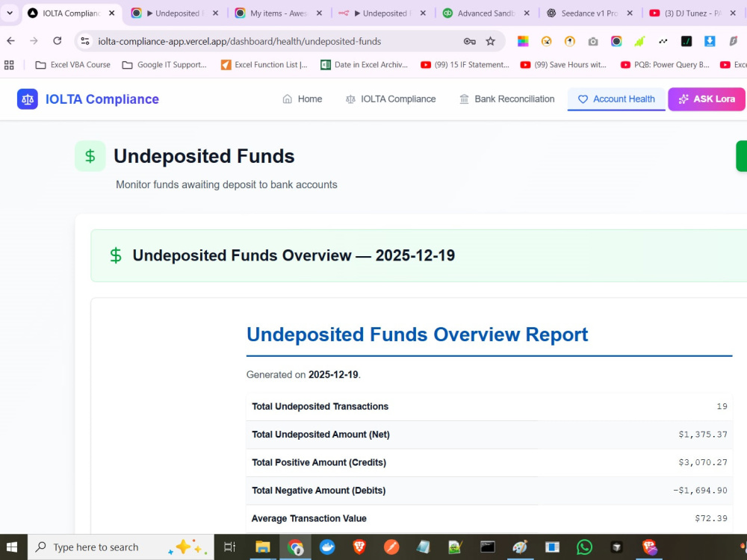Open the ASK Lora assistant
This screenshot has height=560, width=747.
click(x=707, y=99)
